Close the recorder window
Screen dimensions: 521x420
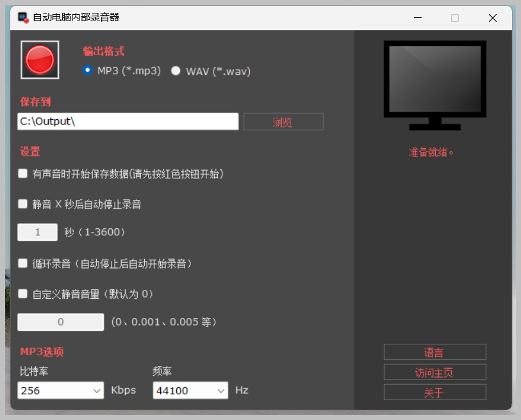coord(493,17)
